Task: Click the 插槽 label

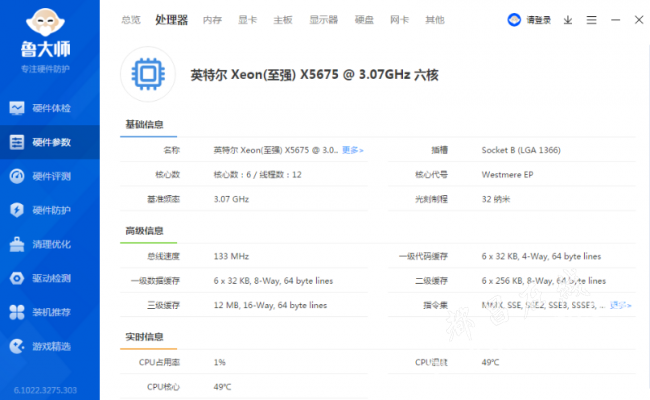Action: pos(439,150)
